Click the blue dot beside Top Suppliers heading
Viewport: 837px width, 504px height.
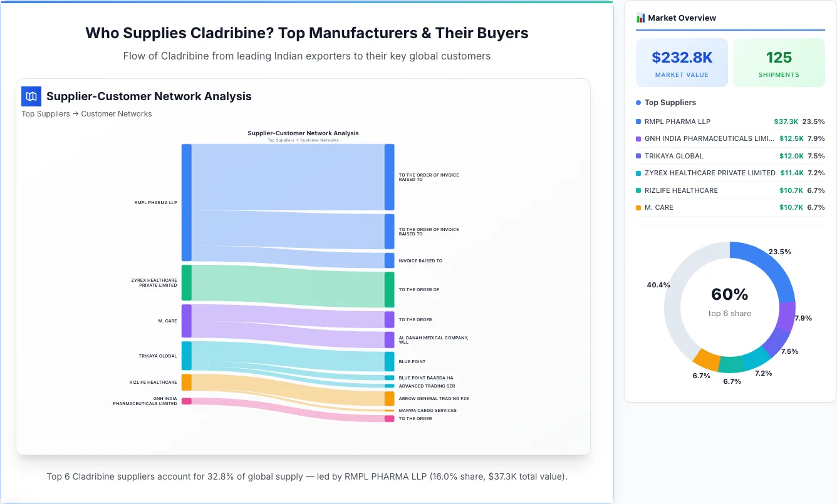point(637,102)
